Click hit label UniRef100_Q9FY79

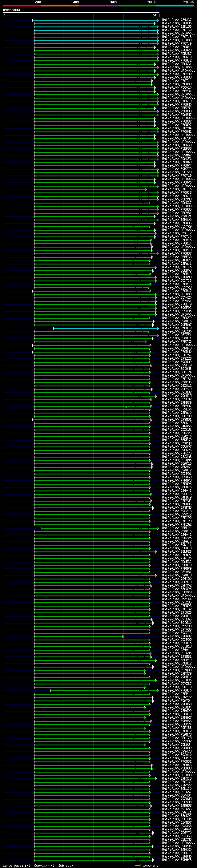177,389
